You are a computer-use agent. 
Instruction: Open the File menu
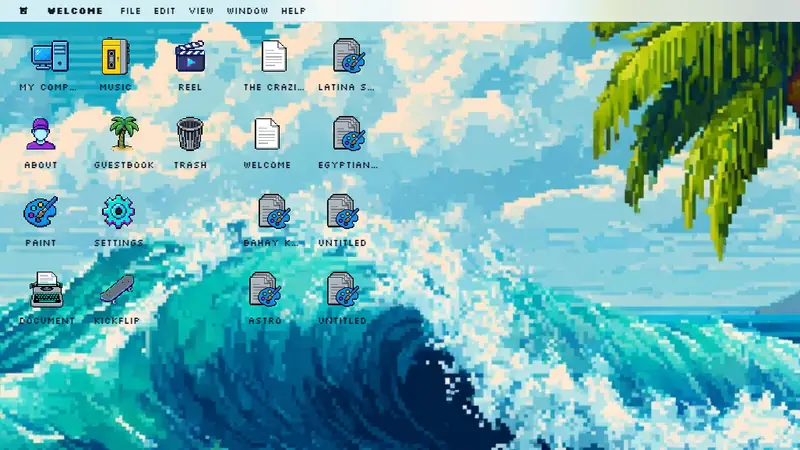click(x=131, y=11)
